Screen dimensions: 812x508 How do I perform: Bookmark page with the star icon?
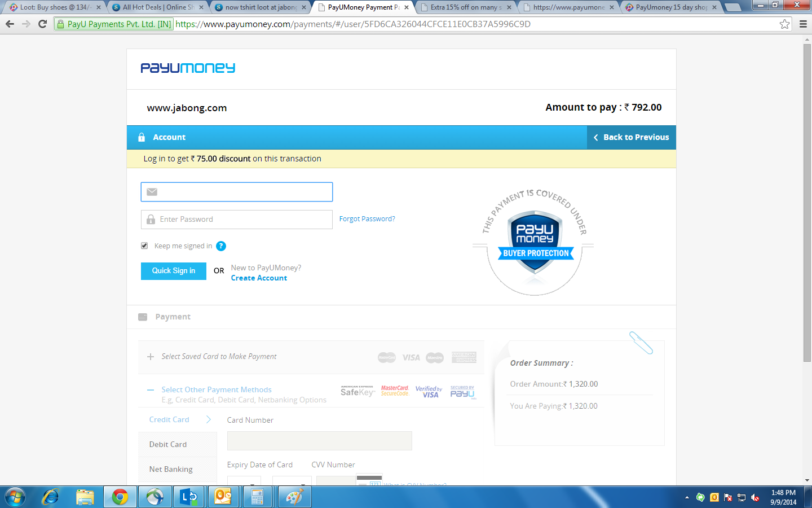(784, 24)
